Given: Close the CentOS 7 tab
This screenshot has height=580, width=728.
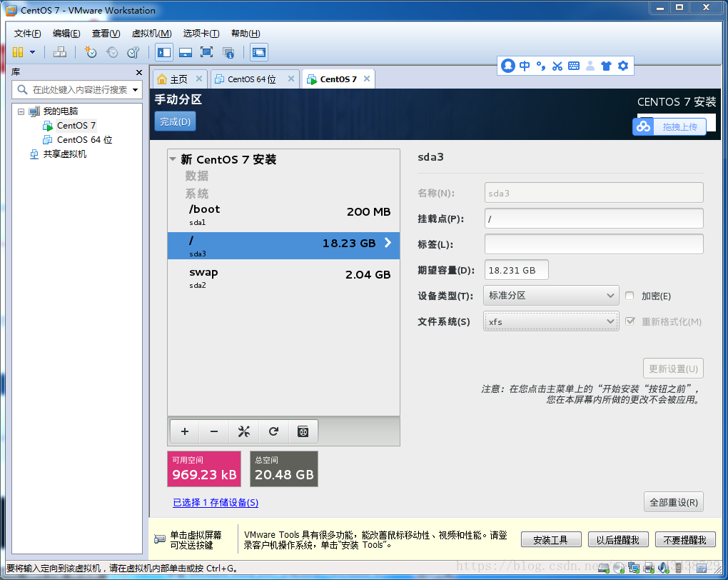Looking at the screenshot, I should click(367, 79).
